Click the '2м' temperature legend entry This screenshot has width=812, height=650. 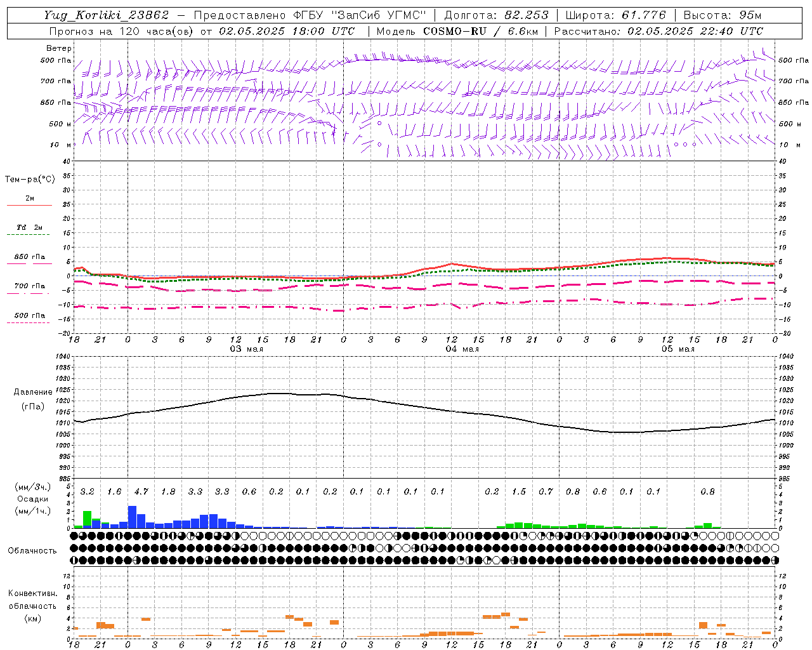click(30, 198)
